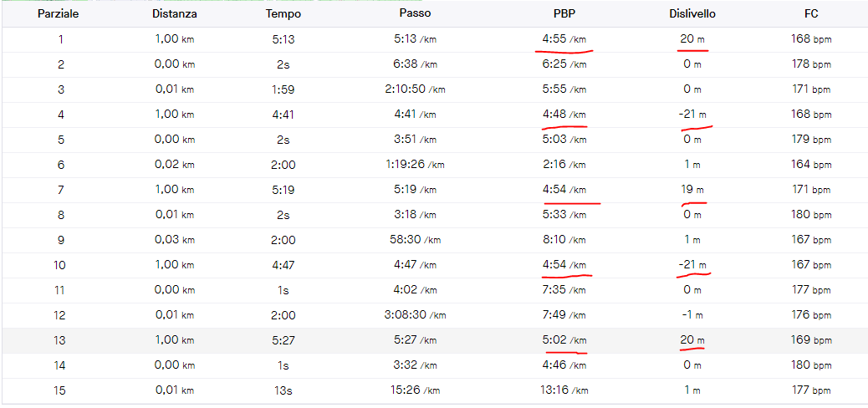Image resolution: width=868 pixels, height=408 pixels.
Task: Click the PBP column header
Action: point(564,14)
